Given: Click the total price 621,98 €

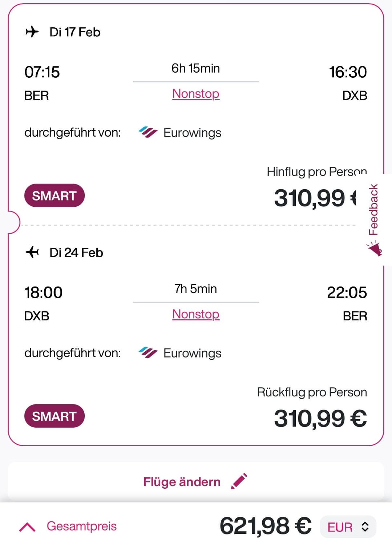Looking at the screenshot, I should pyautogui.click(x=266, y=526).
